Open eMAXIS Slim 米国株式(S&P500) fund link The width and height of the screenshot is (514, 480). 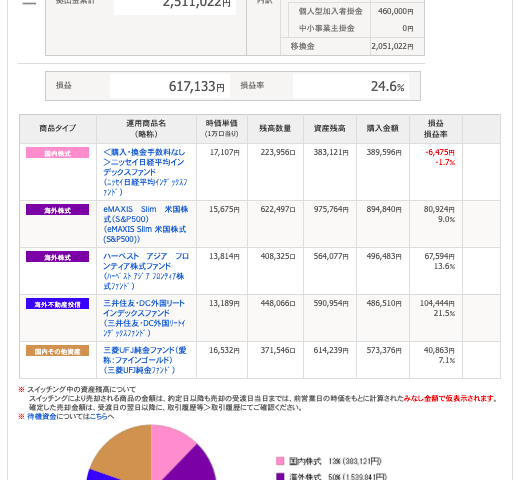[146, 224]
